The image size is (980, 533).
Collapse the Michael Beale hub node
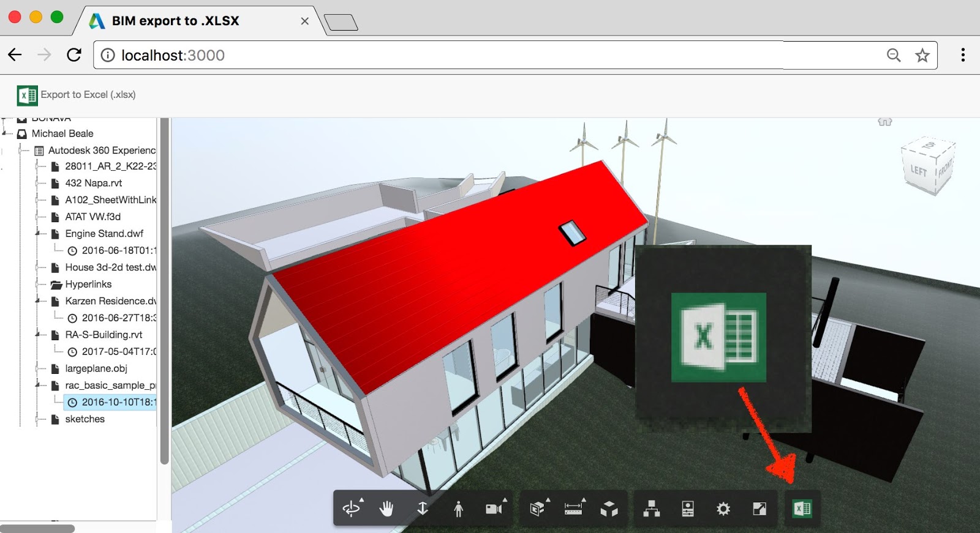pyautogui.click(x=5, y=133)
